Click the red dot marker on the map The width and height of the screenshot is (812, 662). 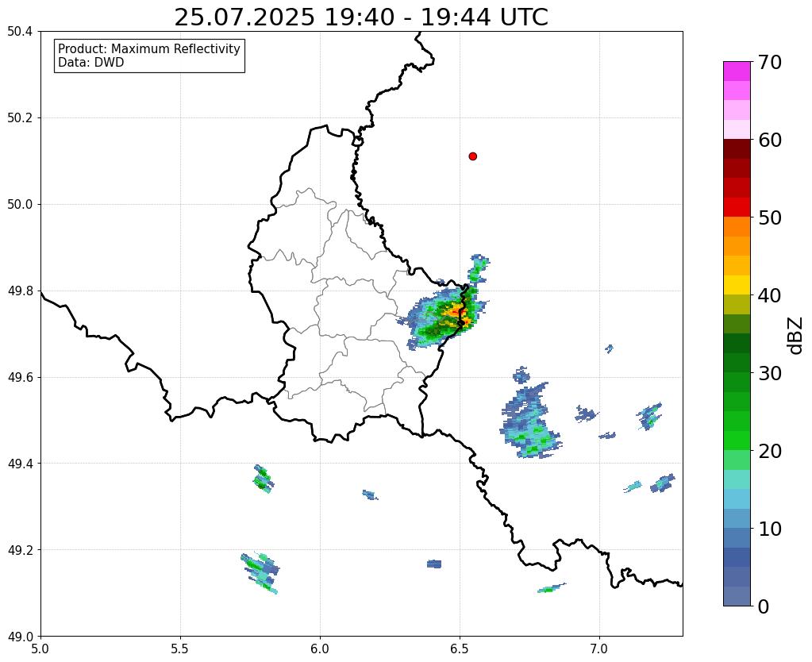point(472,156)
